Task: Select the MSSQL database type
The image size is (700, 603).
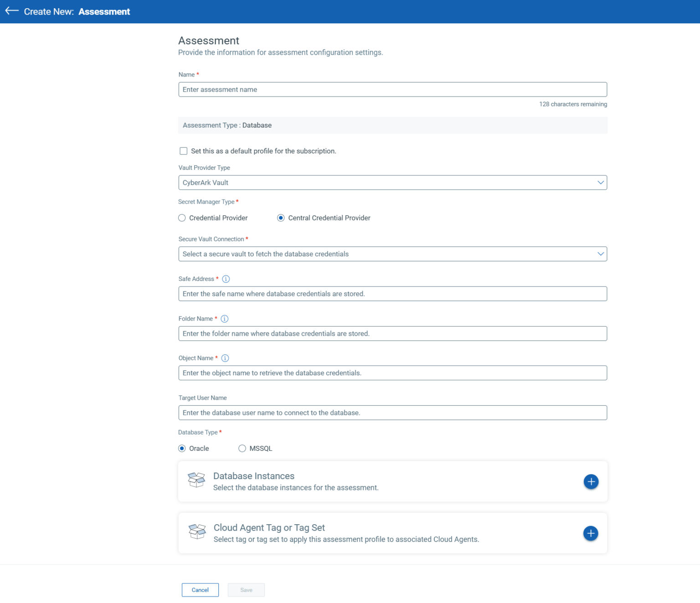Action: pyautogui.click(x=242, y=448)
